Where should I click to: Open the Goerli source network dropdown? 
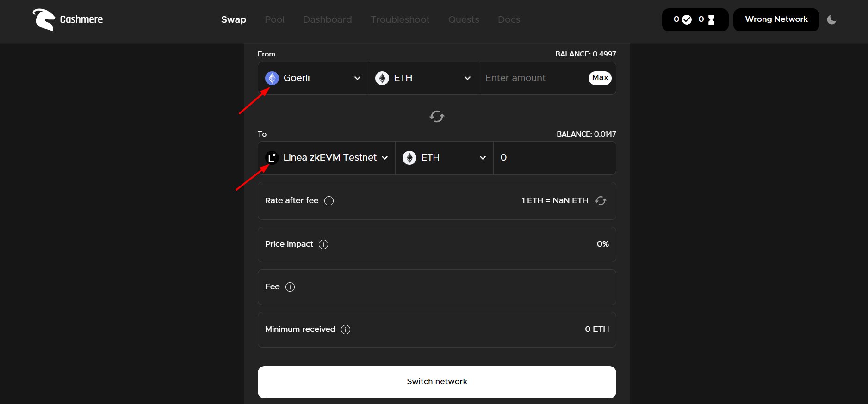[313, 78]
